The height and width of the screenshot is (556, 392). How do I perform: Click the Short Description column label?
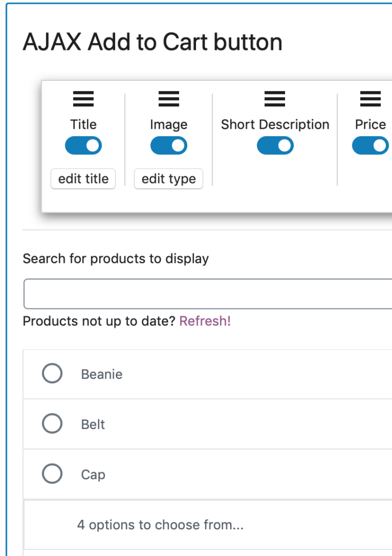(275, 124)
